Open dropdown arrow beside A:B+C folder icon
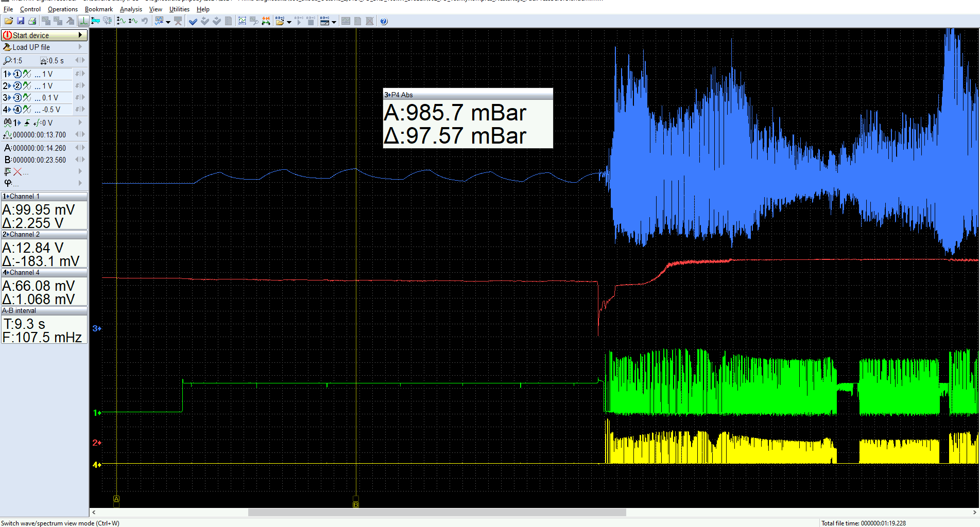The image size is (980, 527). point(289,22)
